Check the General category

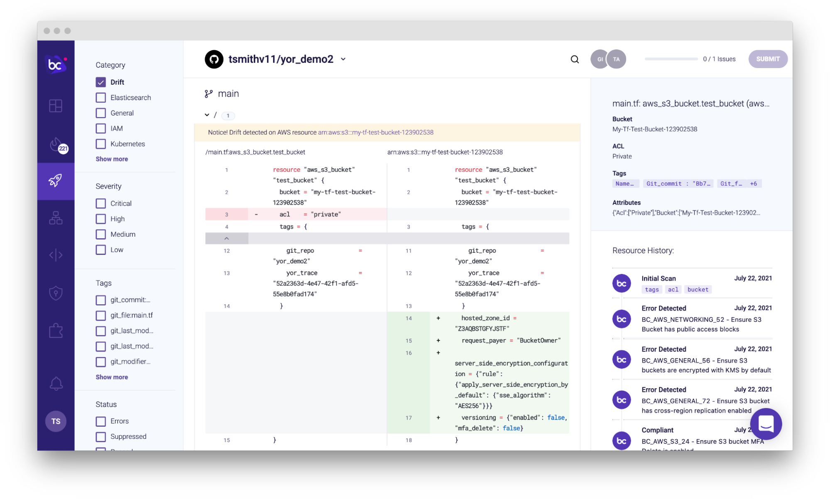point(100,113)
